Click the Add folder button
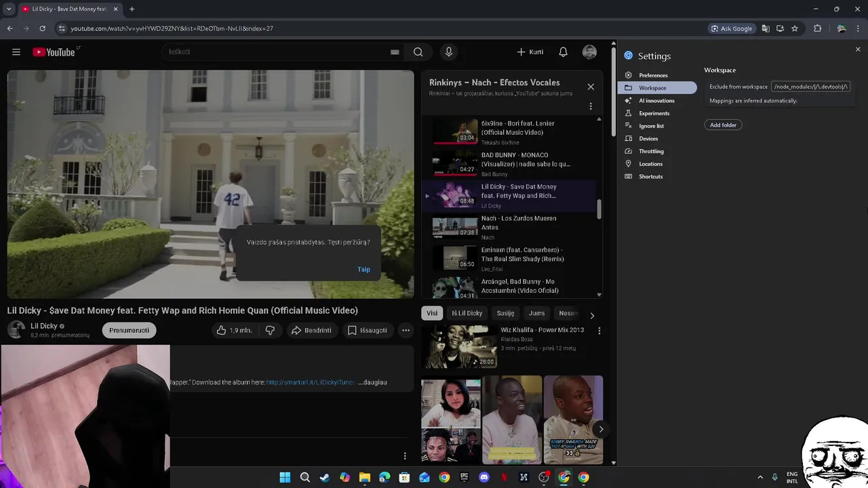The height and width of the screenshot is (488, 868). pos(723,125)
